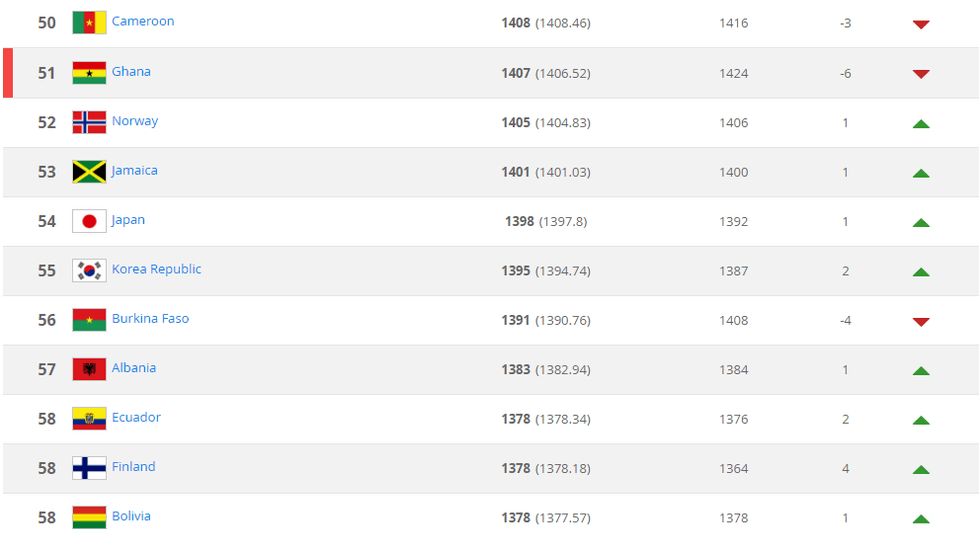Open the Burkina Faso team page
The image size is (980, 537).
pyautogui.click(x=150, y=318)
